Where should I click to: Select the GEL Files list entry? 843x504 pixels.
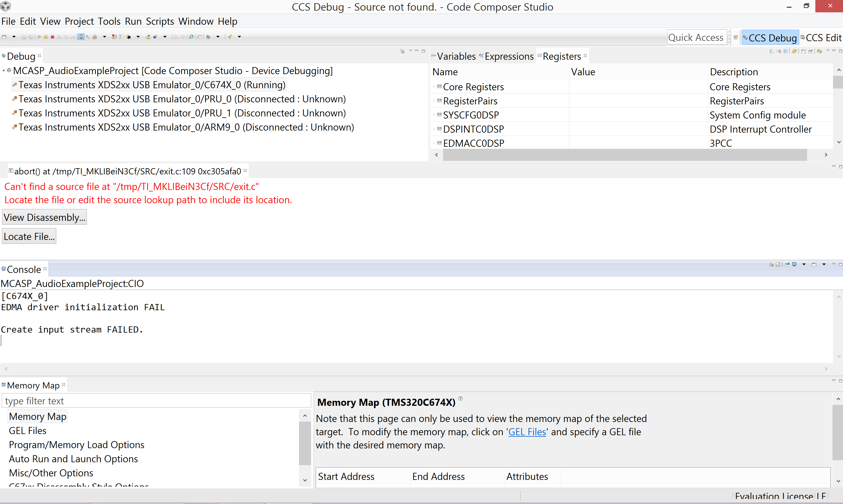pyautogui.click(x=28, y=431)
